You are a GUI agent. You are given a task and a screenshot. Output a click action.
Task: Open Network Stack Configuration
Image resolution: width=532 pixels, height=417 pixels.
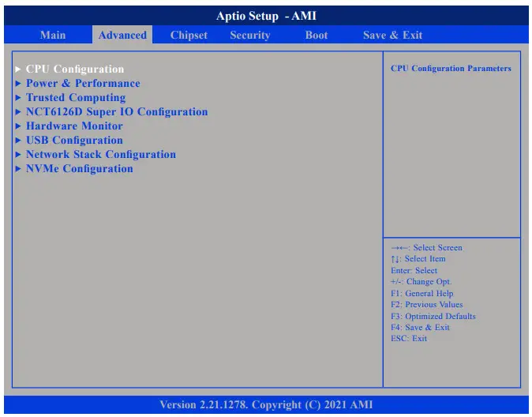(x=101, y=155)
